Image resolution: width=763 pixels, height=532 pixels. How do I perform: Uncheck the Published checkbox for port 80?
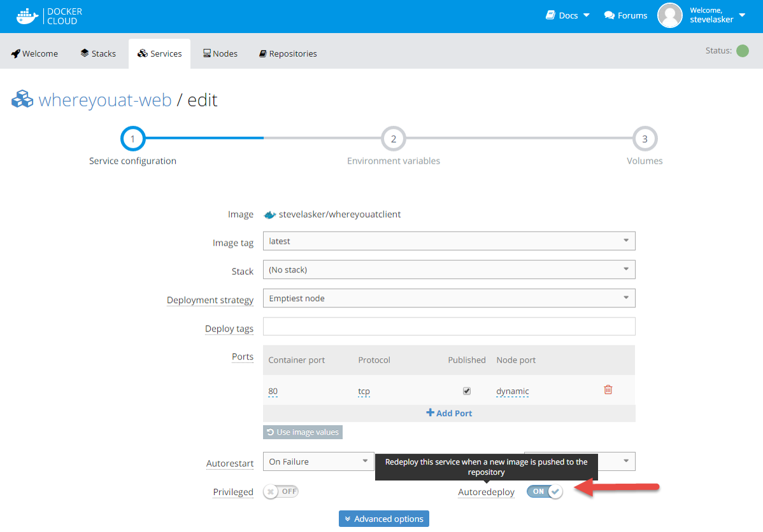[467, 391]
